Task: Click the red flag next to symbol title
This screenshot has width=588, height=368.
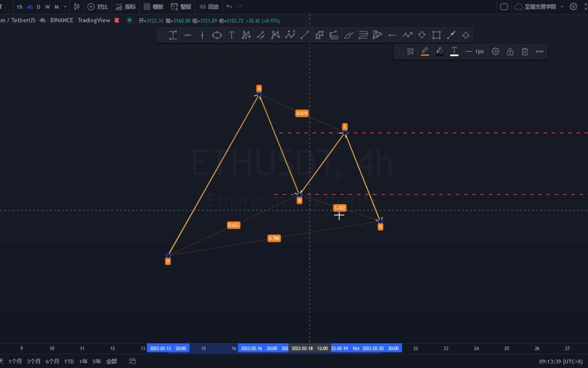Action: coord(117,20)
